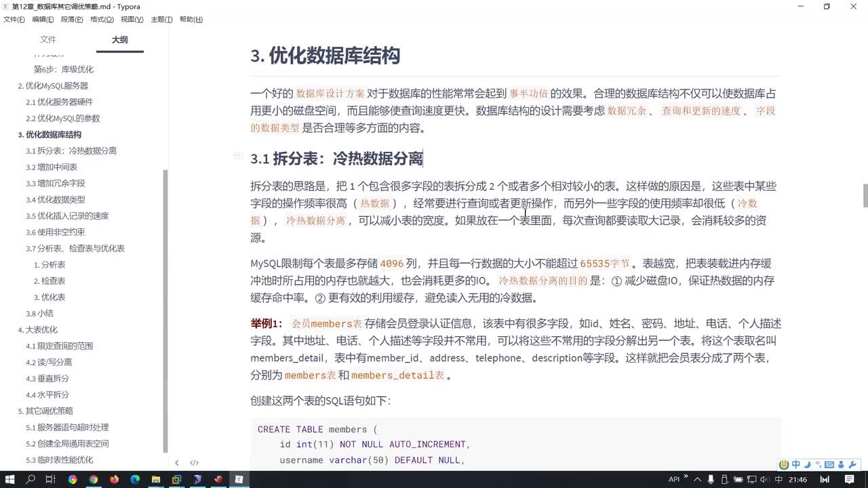Screen dimensions: 868x488
Task: Click the IME logo on floating input bar
Action: [784, 464]
